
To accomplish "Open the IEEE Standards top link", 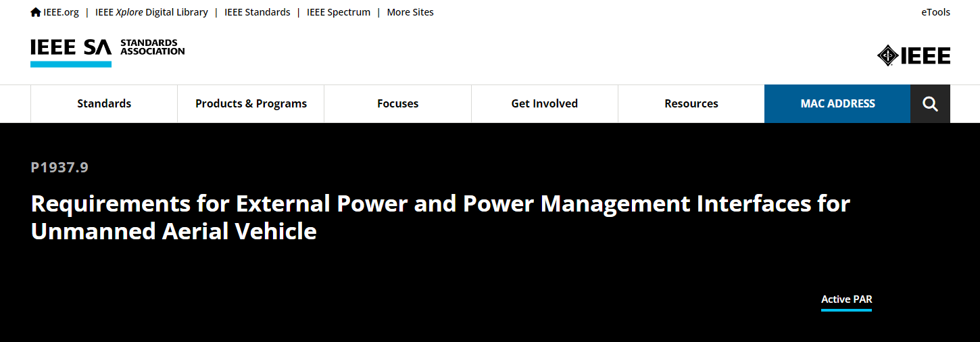I will (x=258, y=12).
